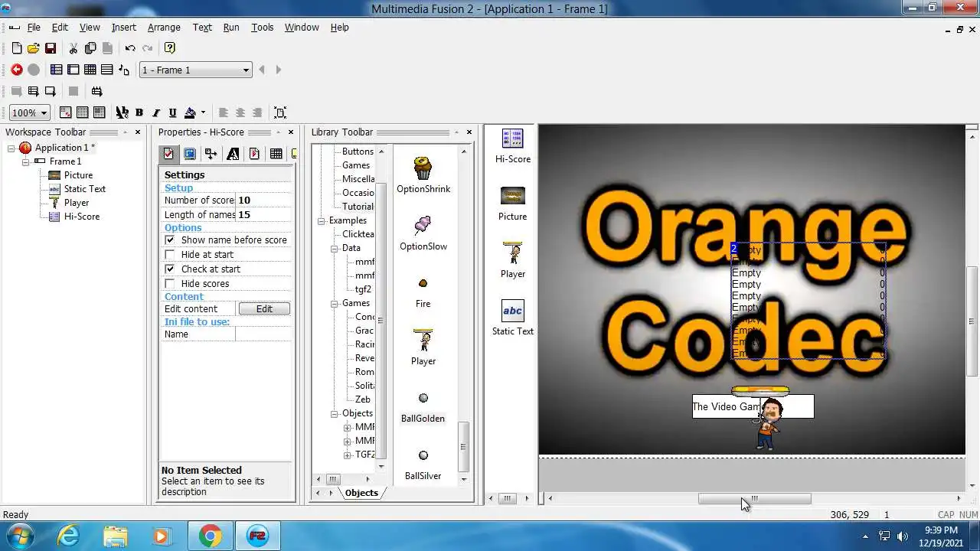Select the Fire library object
Viewport: 980px width, 551px height.
(x=423, y=292)
